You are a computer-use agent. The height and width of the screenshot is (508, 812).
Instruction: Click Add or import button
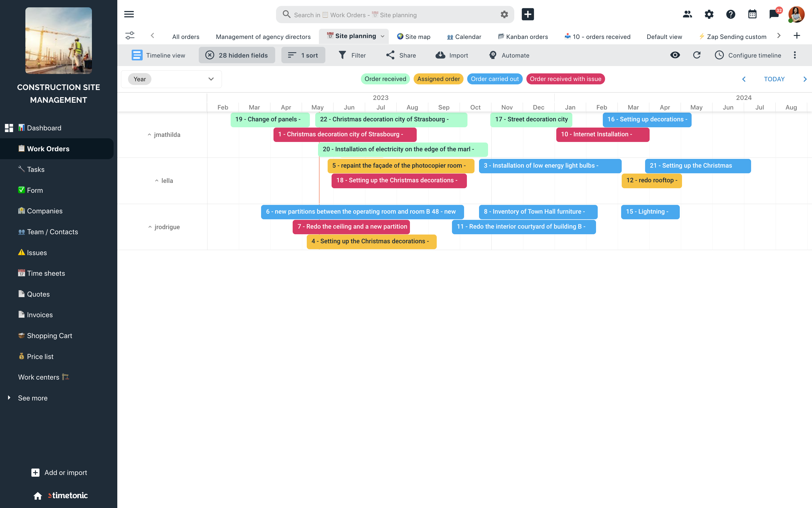click(59, 472)
